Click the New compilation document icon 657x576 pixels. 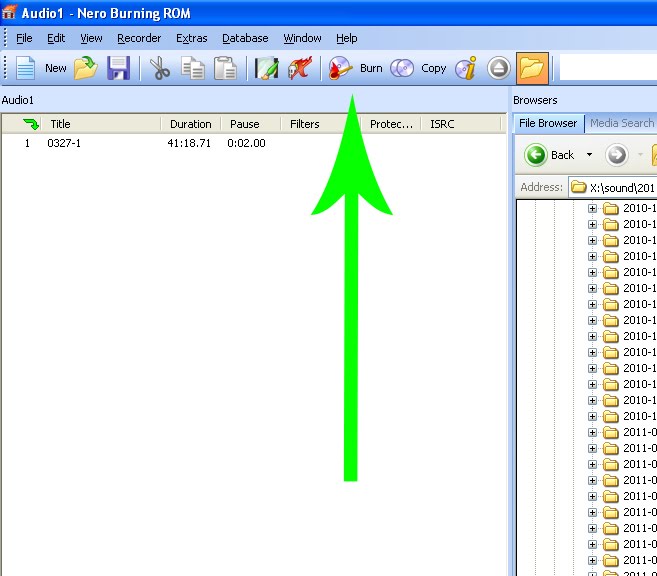[x=26, y=68]
